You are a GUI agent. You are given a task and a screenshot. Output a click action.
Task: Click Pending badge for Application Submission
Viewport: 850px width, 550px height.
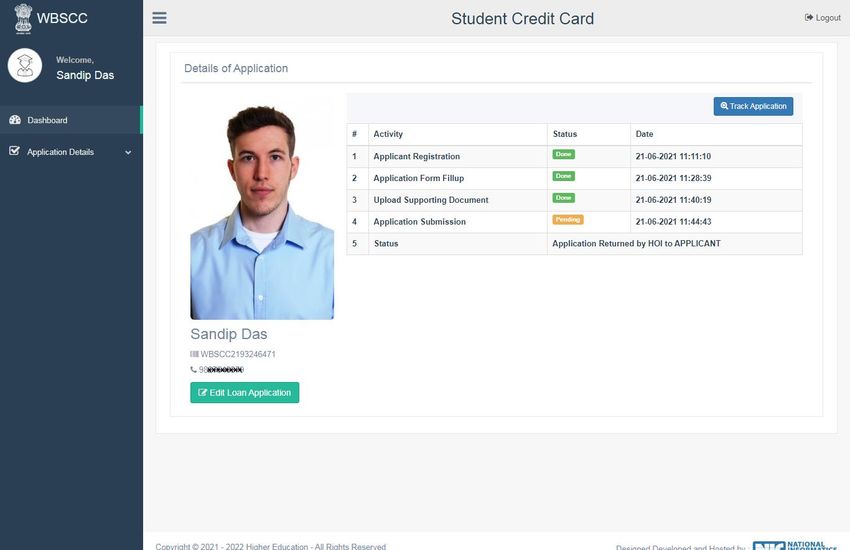(568, 219)
